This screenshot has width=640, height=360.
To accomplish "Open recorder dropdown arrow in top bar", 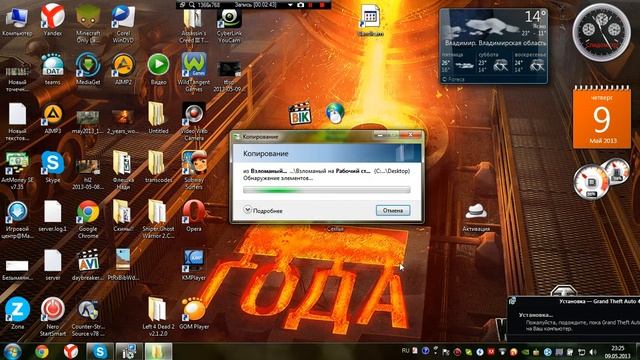I will point(290,4).
